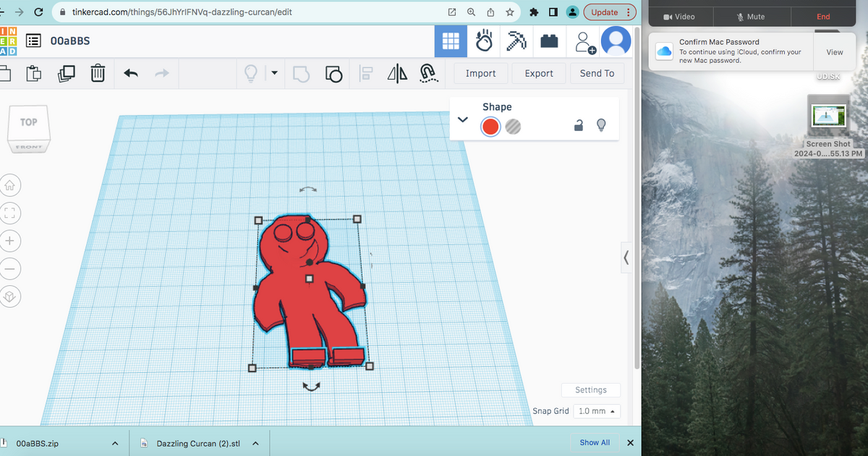Screen dimensions: 868x456
Task: Select the Delete tool
Action: pyautogui.click(x=98, y=73)
